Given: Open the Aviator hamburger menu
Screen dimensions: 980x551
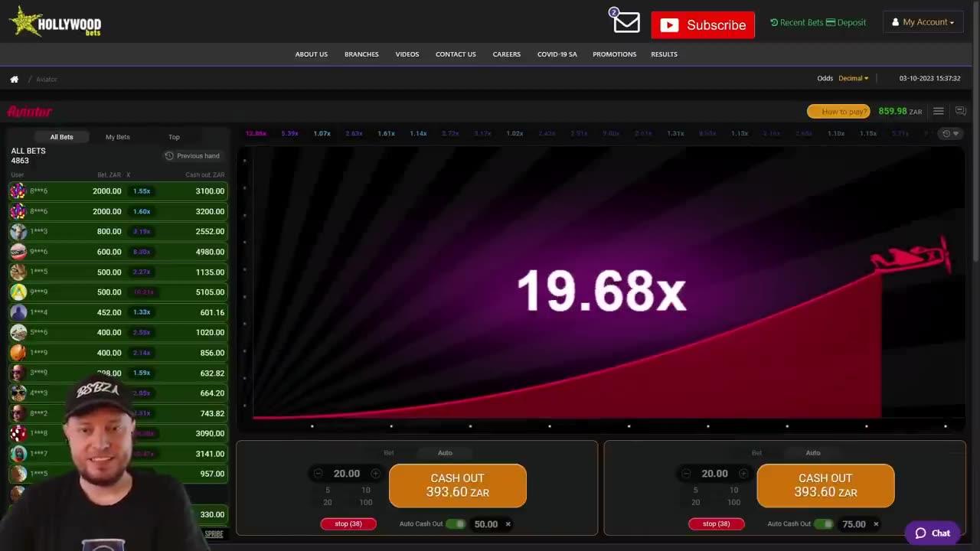Looking at the screenshot, I should [x=938, y=111].
